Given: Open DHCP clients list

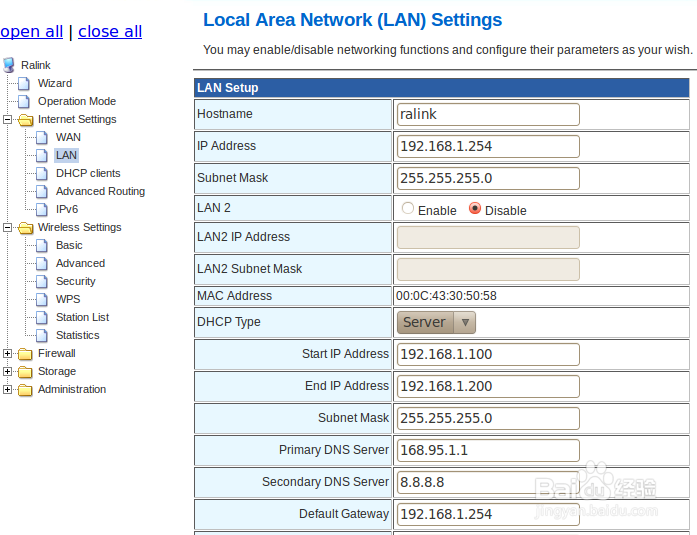Looking at the screenshot, I should tap(88, 173).
